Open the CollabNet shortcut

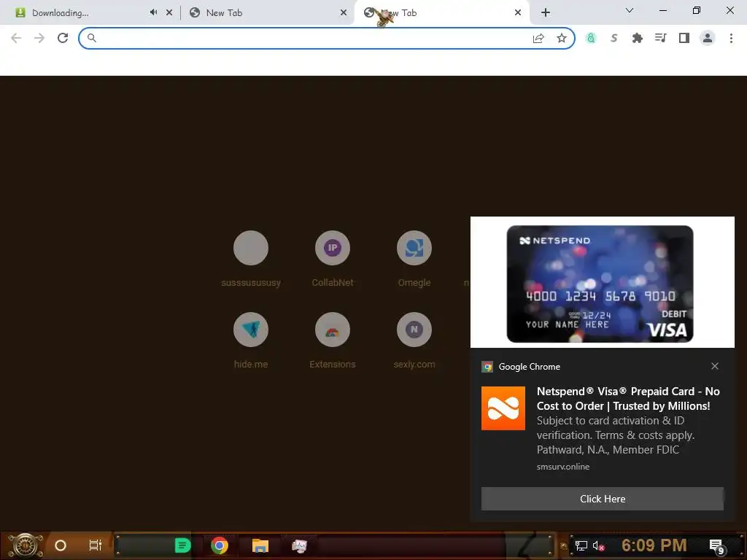(333, 259)
